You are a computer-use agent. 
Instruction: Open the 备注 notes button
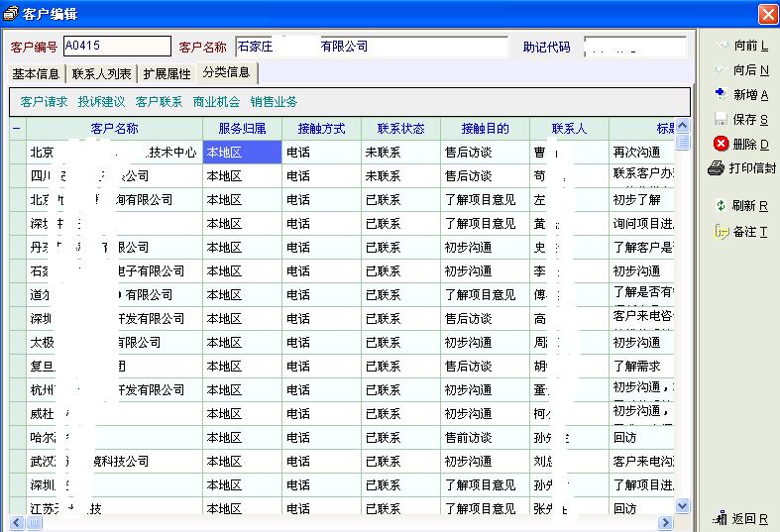pos(721,232)
